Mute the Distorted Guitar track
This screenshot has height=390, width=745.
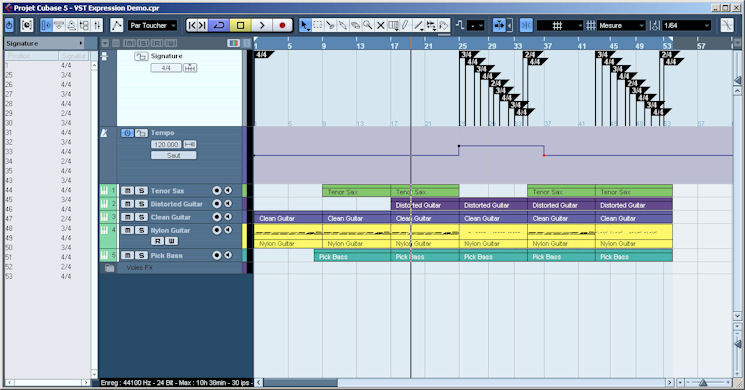[127, 204]
